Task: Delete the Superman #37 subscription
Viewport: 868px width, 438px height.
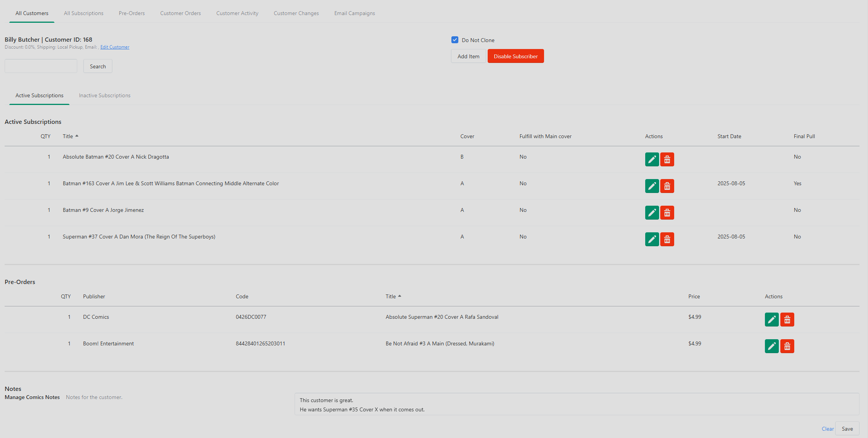Action: point(667,239)
